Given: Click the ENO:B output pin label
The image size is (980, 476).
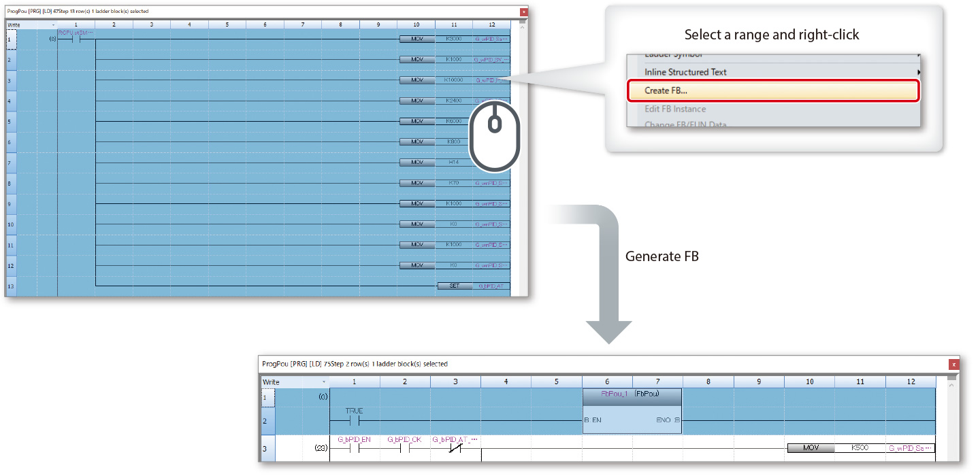Looking at the screenshot, I should click(670, 420).
